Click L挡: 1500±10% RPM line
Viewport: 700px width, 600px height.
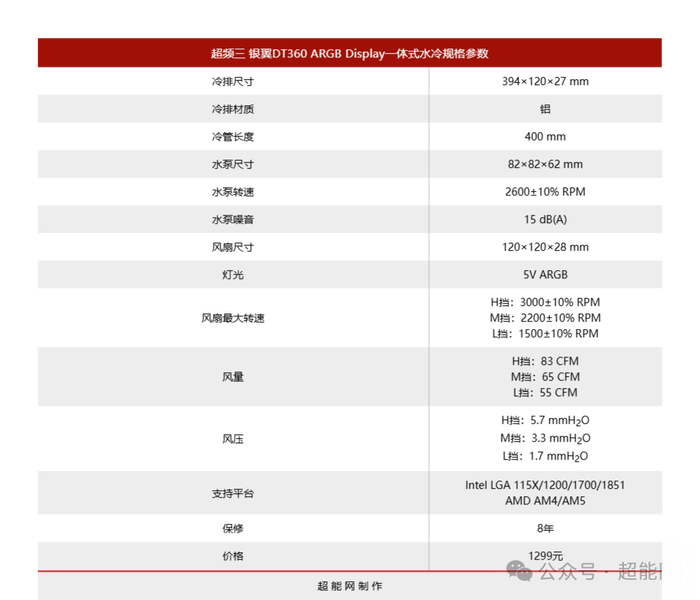pyautogui.click(x=545, y=333)
